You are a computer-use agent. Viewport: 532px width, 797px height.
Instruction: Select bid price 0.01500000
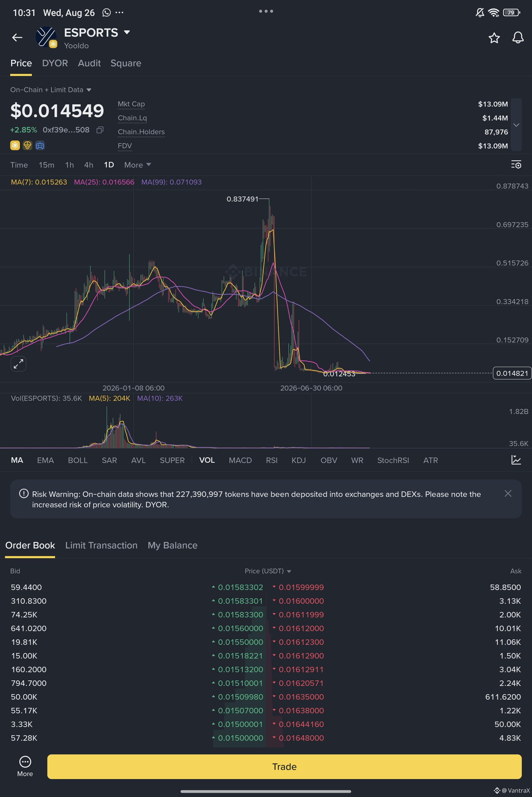point(241,738)
